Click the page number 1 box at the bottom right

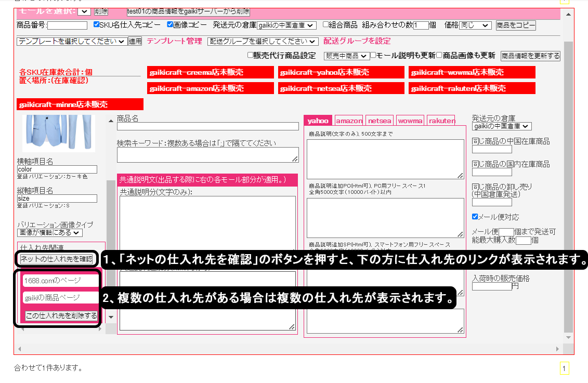[x=564, y=368]
